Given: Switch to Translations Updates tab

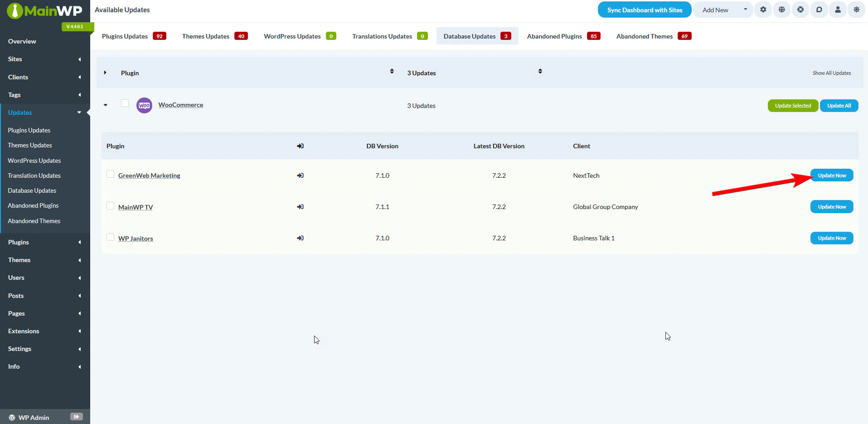Looking at the screenshot, I should click(390, 36).
